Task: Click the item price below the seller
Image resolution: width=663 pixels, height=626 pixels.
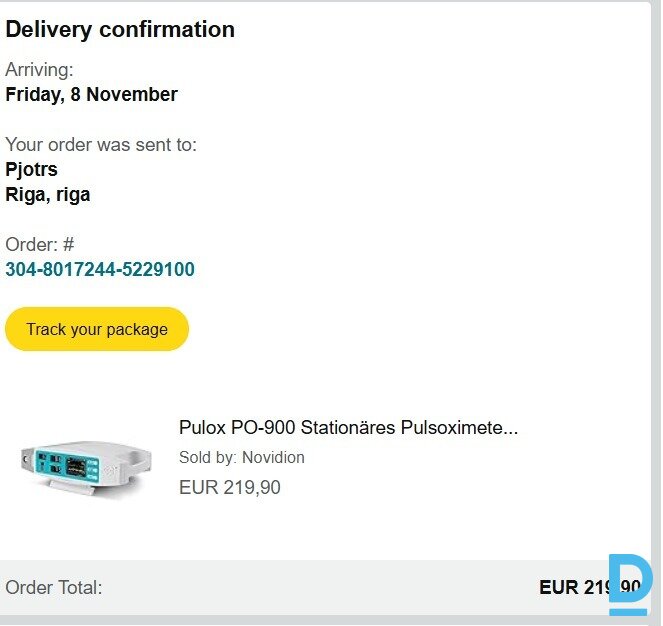Action: [229, 488]
